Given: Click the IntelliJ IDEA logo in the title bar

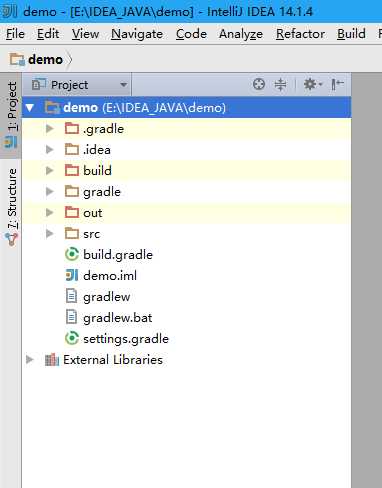Looking at the screenshot, I should pyautogui.click(x=9, y=11).
